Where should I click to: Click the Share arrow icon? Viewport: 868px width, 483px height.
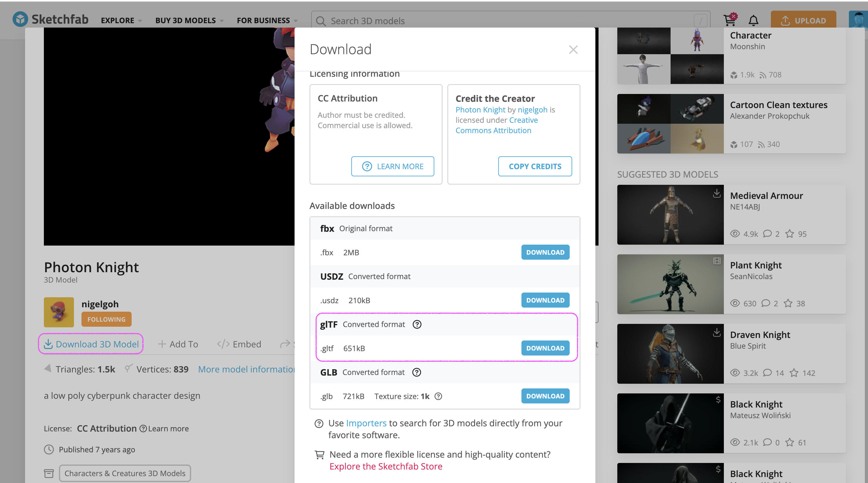pyautogui.click(x=285, y=344)
